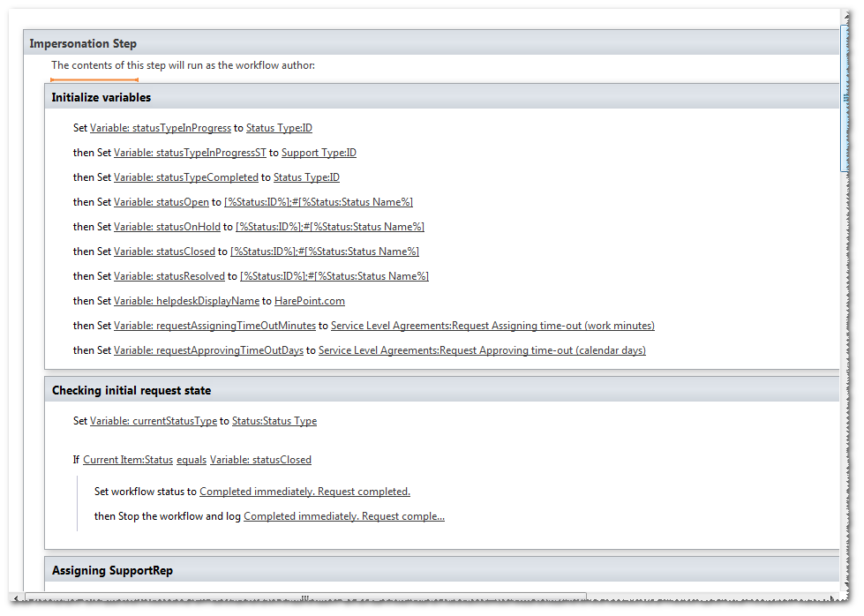Open the Support Type:ID value link
The height and width of the screenshot is (616, 864).
(319, 153)
